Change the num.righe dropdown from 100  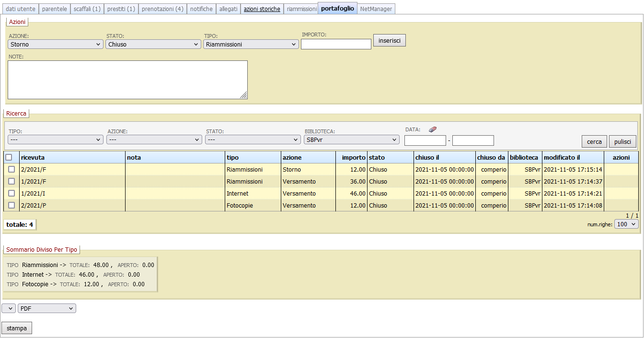click(626, 224)
